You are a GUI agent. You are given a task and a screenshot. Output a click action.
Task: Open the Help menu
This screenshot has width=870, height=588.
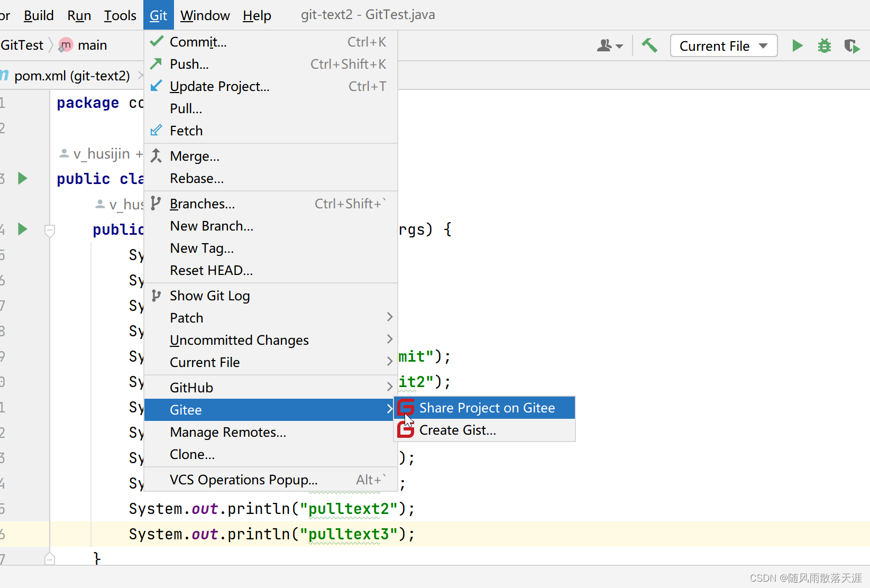coord(257,15)
